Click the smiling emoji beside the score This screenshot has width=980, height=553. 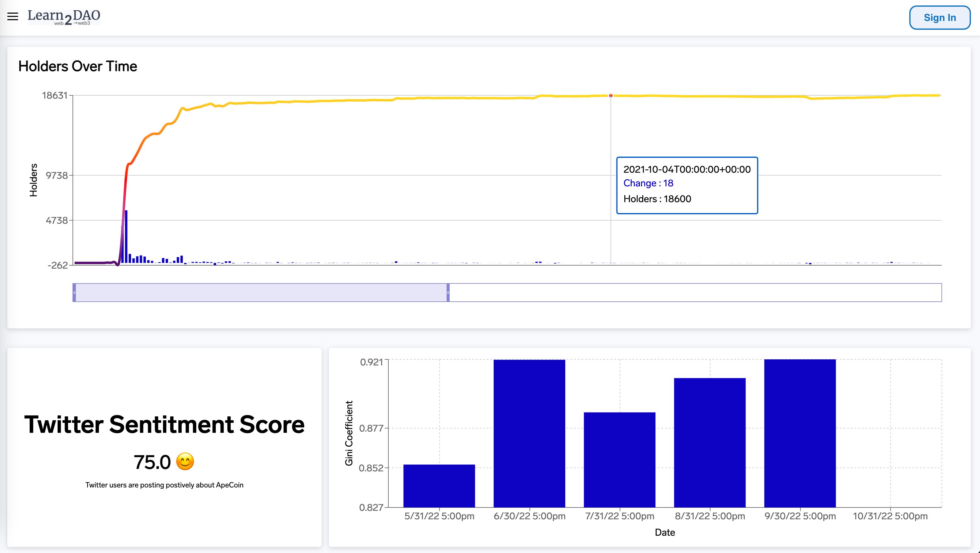pos(185,462)
